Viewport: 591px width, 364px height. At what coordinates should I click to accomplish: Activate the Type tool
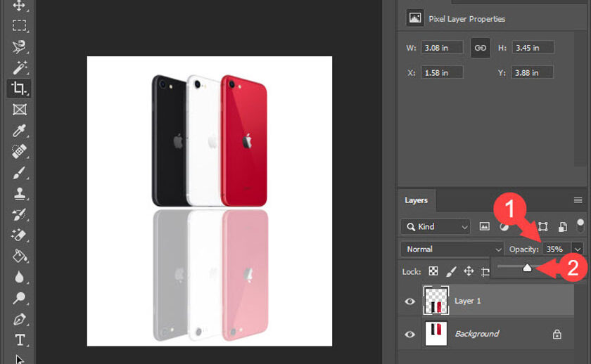(19, 340)
